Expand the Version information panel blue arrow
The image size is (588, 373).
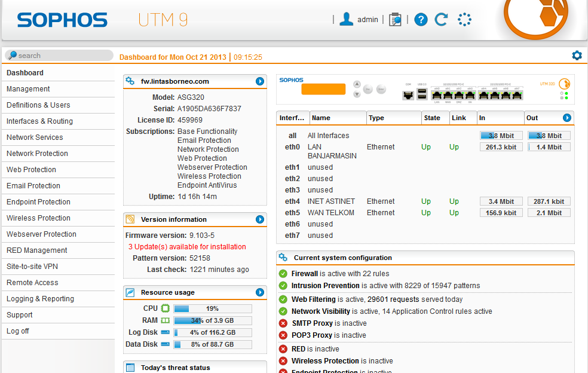(260, 219)
